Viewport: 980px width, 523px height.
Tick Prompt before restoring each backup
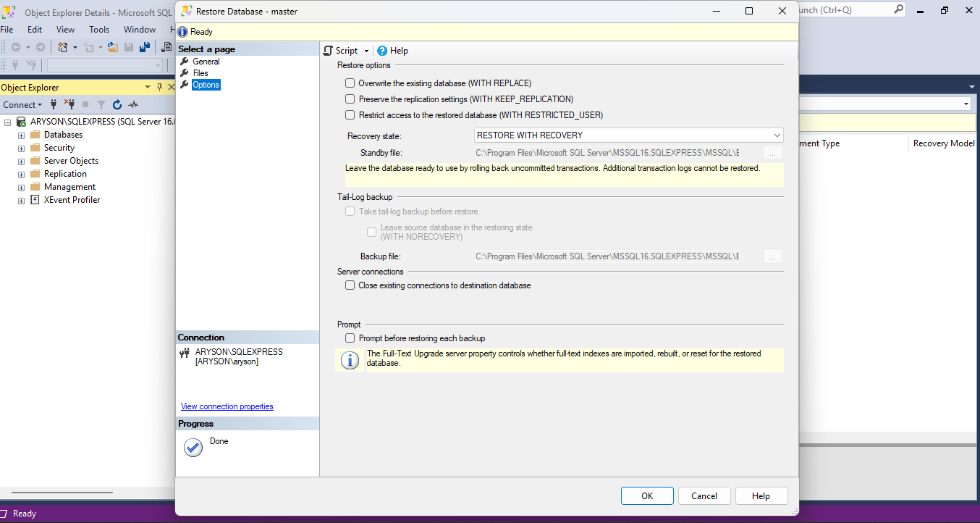(x=350, y=338)
